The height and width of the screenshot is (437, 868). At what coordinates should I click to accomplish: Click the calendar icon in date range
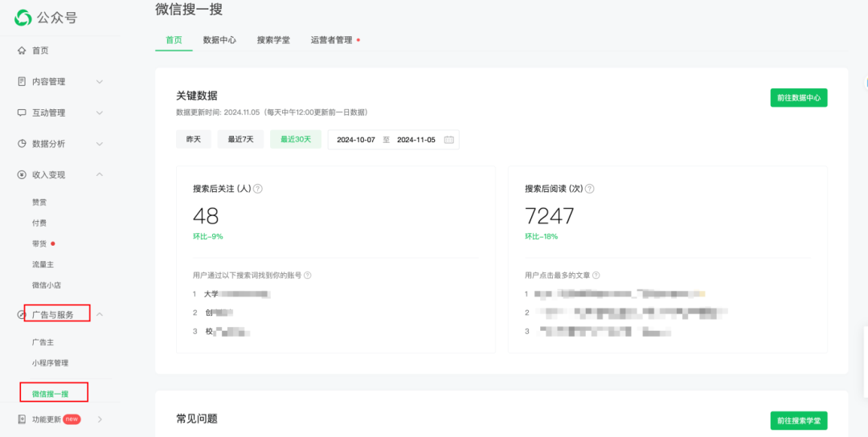click(x=449, y=140)
